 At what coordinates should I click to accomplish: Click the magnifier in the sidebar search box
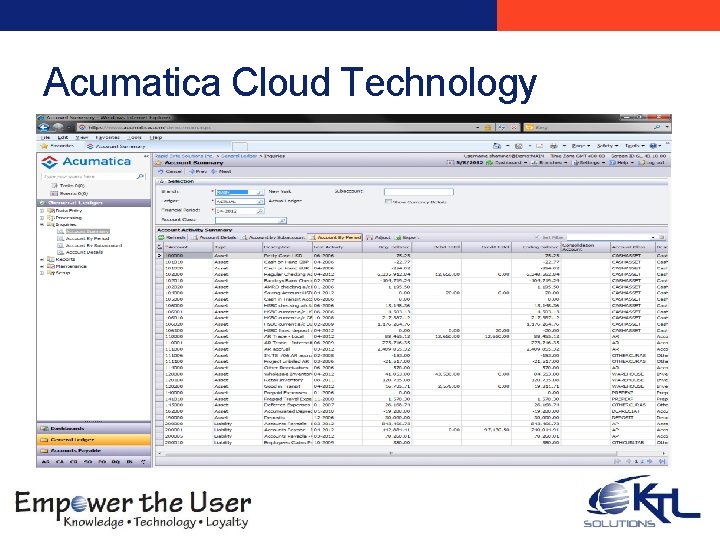[140, 176]
